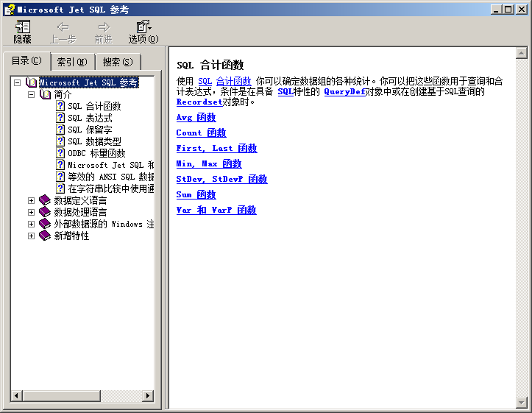
Task: Select the SQL 数据类型 tree item
Action: pyautogui.click(x=94, y=141)
